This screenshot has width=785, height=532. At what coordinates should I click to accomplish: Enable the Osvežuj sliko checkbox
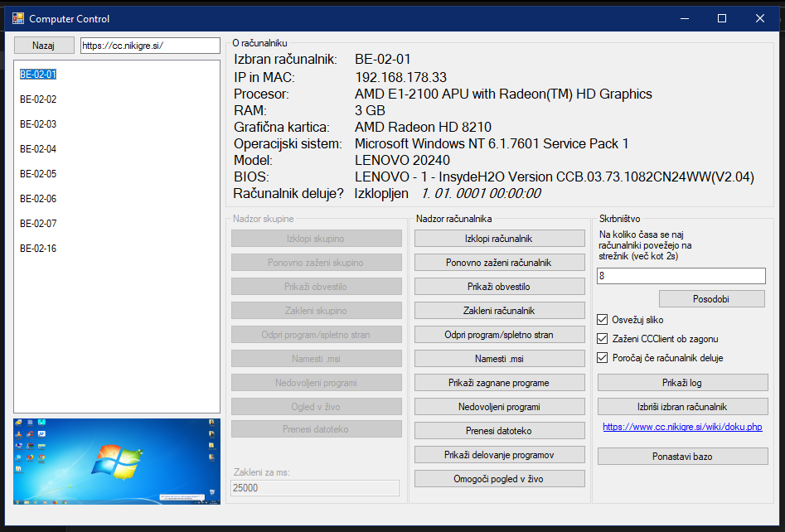coord(603,320)
